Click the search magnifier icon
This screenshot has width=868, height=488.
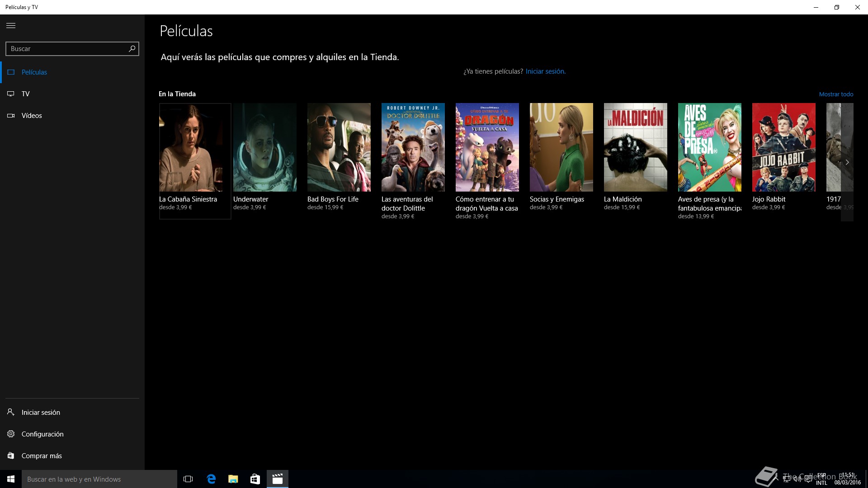(x=132, y=49)
